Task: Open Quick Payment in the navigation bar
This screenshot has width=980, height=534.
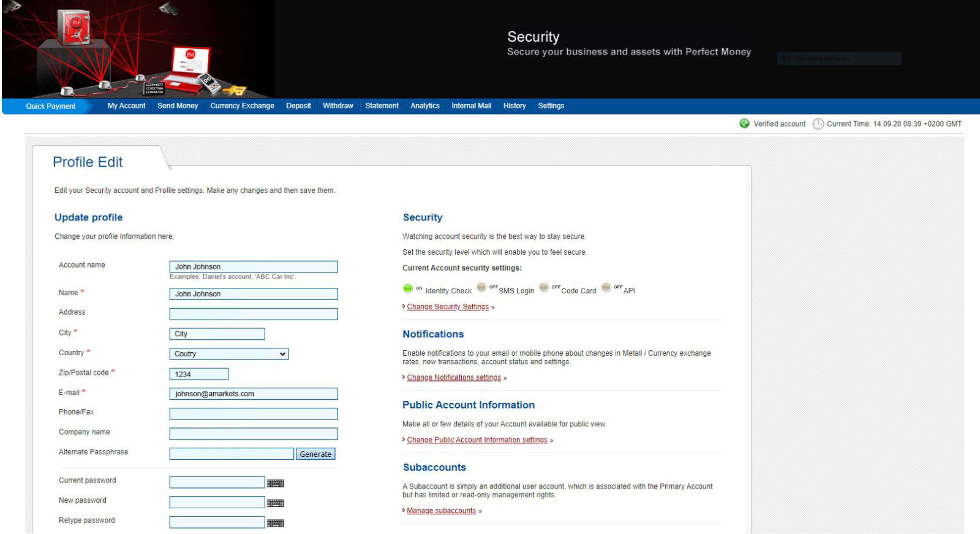Action: point(51,107)
